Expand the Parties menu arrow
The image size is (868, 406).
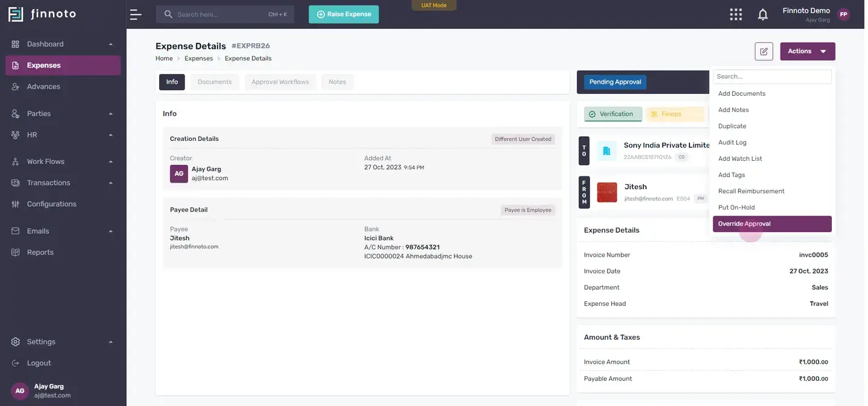[111, 114]
